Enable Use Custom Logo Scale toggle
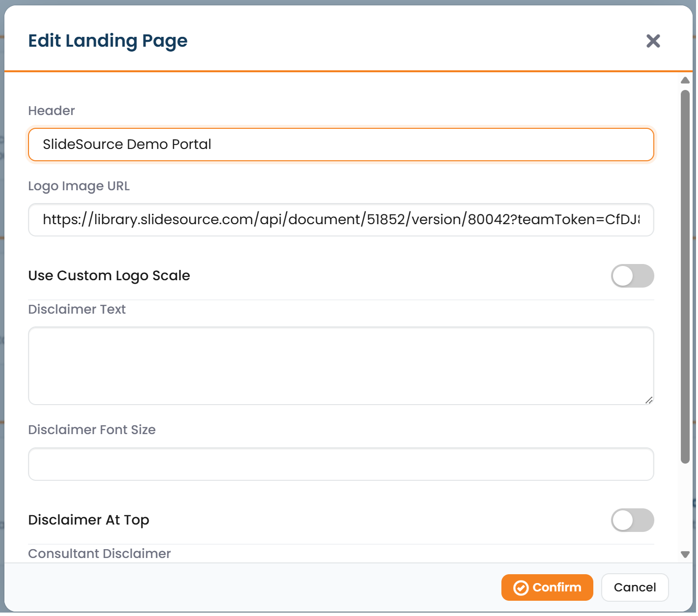698x616 pixels. (x=632, y=276)
